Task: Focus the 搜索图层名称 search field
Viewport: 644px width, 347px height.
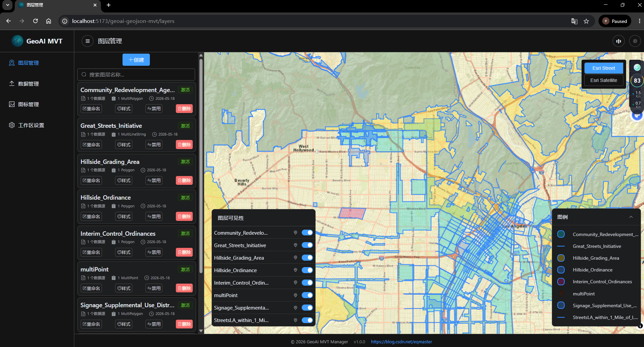Action: point(136,75)
